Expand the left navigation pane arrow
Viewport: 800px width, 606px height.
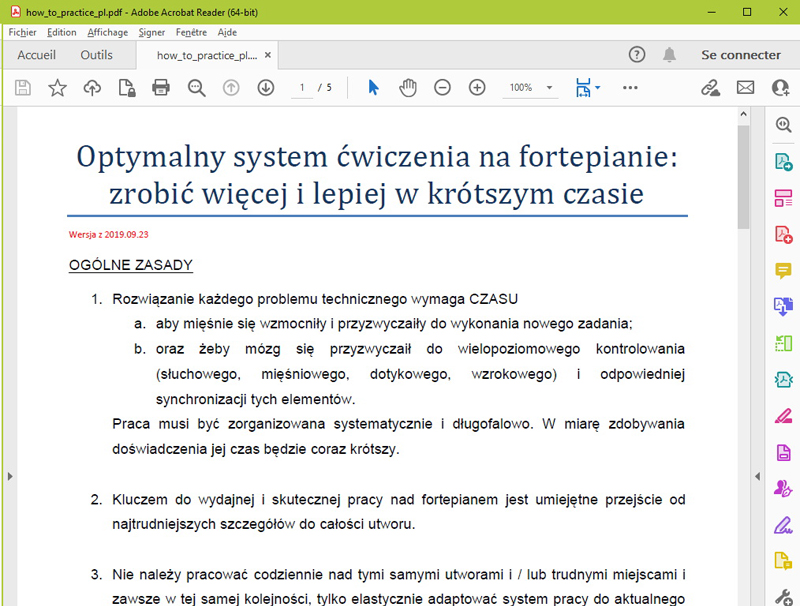(9, 476)
